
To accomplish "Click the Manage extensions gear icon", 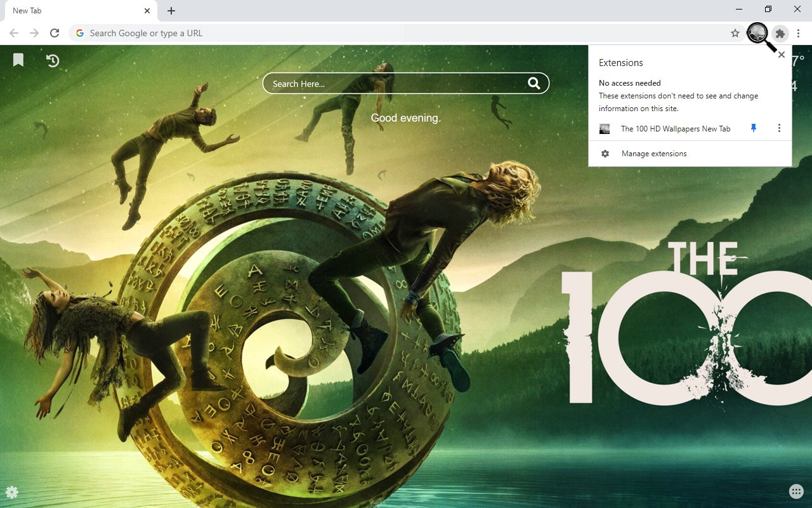I will [x=605, y=154].
